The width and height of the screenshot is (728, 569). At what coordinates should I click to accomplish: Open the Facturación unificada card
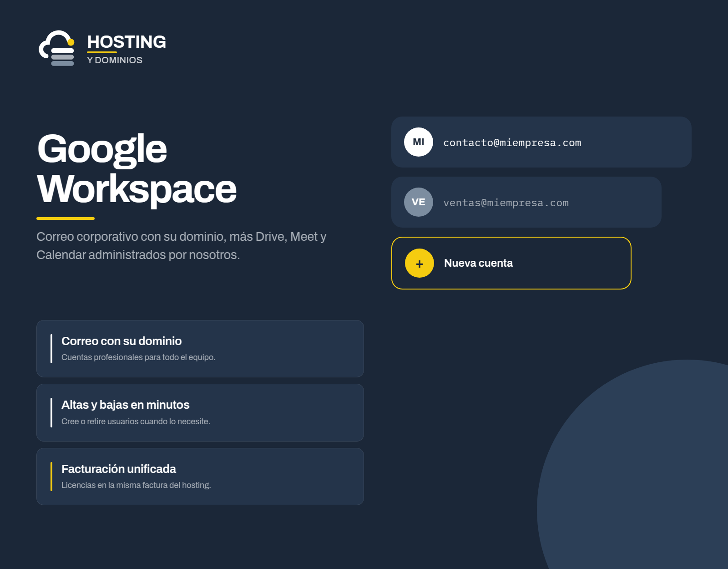tap(200, 477)
